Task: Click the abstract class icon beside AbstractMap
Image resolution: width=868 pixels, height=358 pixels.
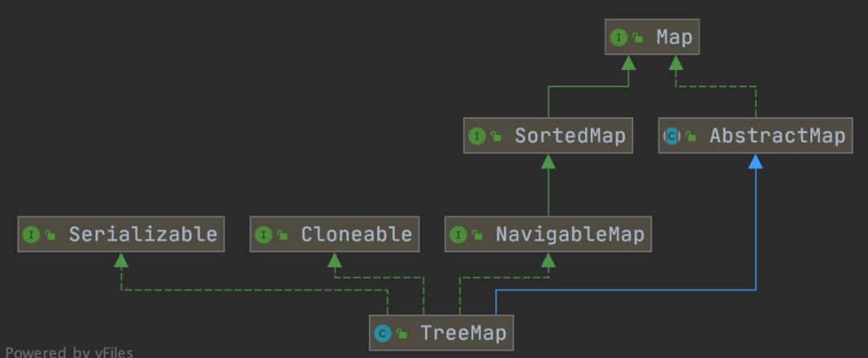Action: click(672, 136)
